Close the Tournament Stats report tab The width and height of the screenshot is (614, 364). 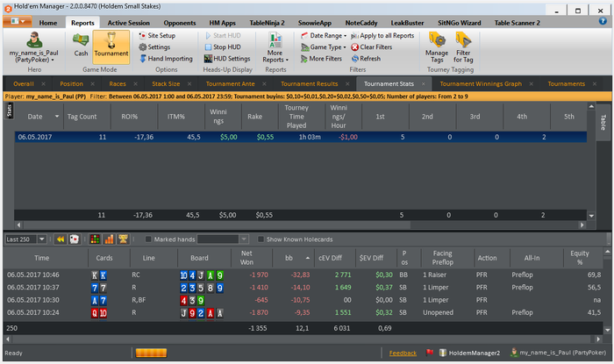[x=424, y=83]
